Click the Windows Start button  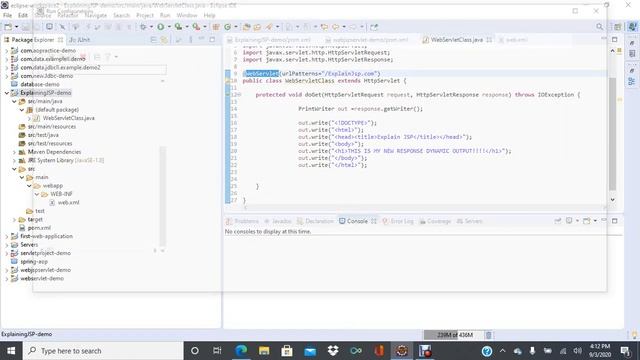tap(11, 351)
